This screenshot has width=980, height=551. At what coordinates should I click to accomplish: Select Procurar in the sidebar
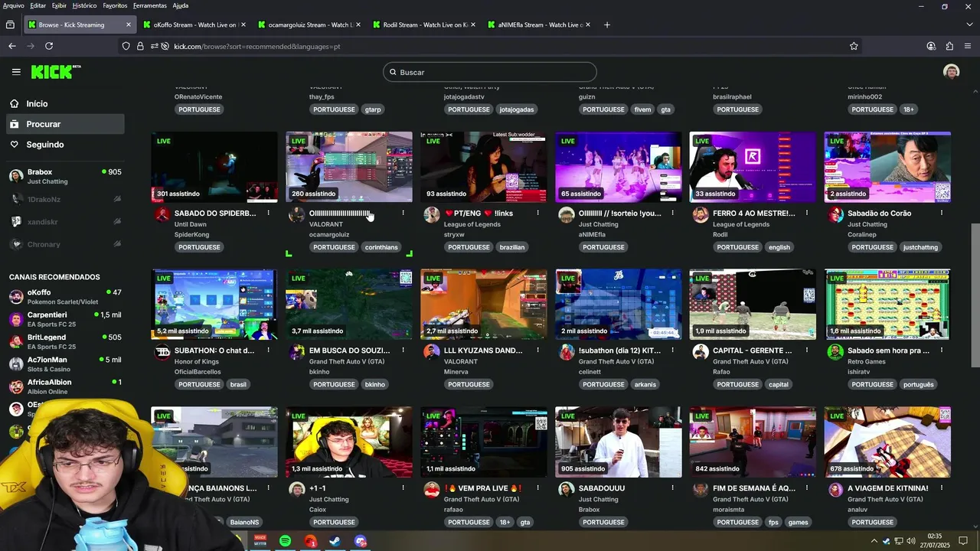pos(65,124)
